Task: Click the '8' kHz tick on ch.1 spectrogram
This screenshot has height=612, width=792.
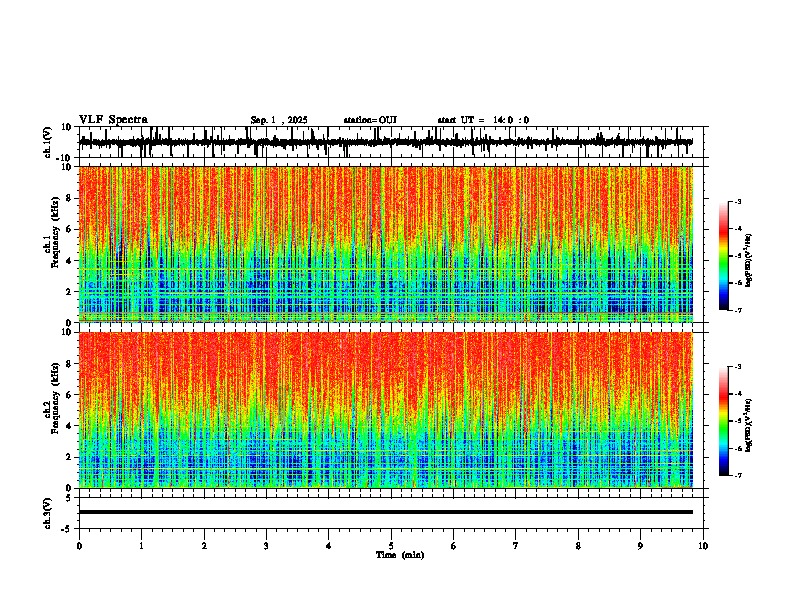Action: click(69, 198)
